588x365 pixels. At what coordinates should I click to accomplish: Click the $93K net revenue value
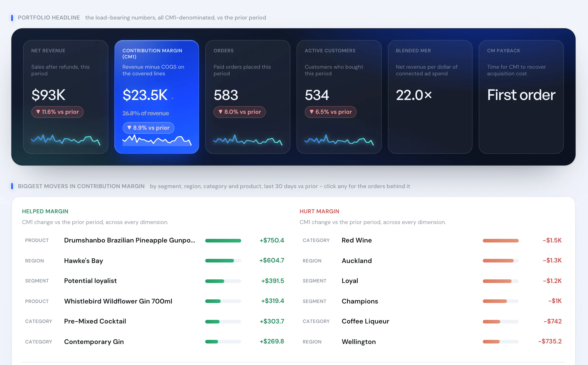[48, 95]
